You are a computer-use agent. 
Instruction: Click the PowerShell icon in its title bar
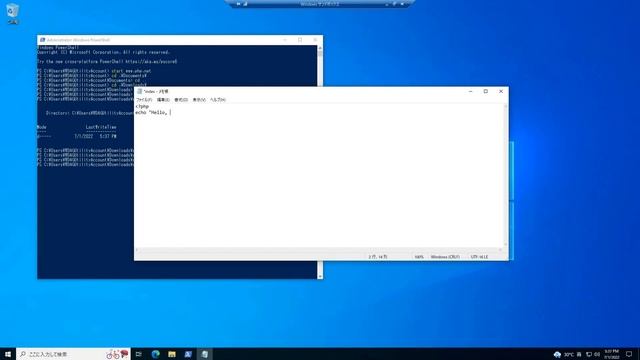[x=42, y=40]
